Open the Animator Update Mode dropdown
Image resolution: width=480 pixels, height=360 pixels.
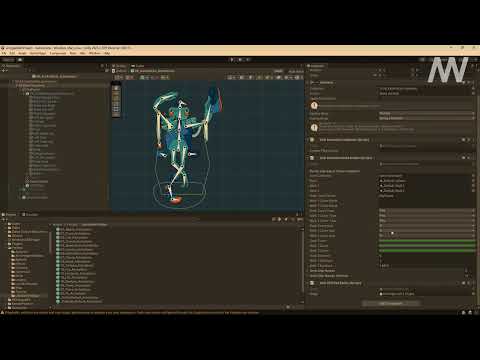427,113
